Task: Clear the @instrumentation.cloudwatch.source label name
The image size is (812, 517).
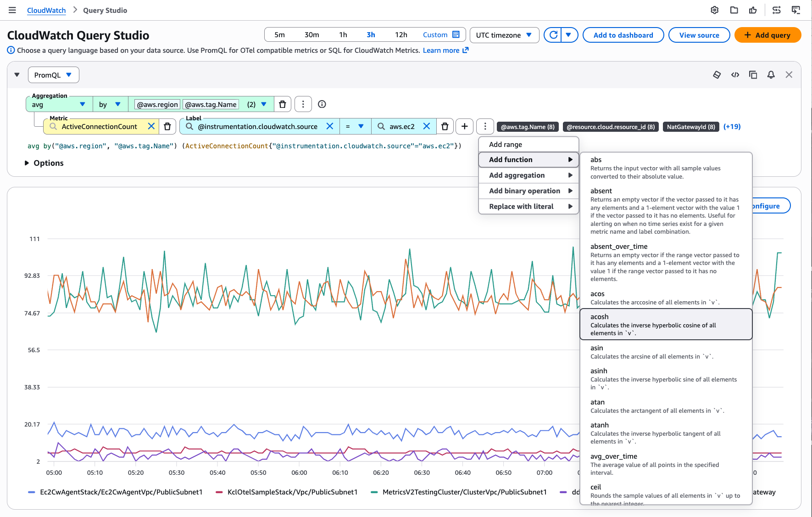Action: tap(329, 126)
